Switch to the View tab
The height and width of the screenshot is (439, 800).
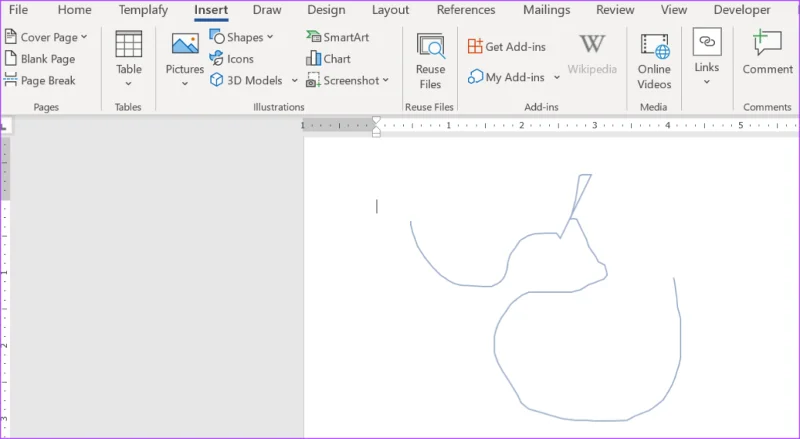pos(673,10)
